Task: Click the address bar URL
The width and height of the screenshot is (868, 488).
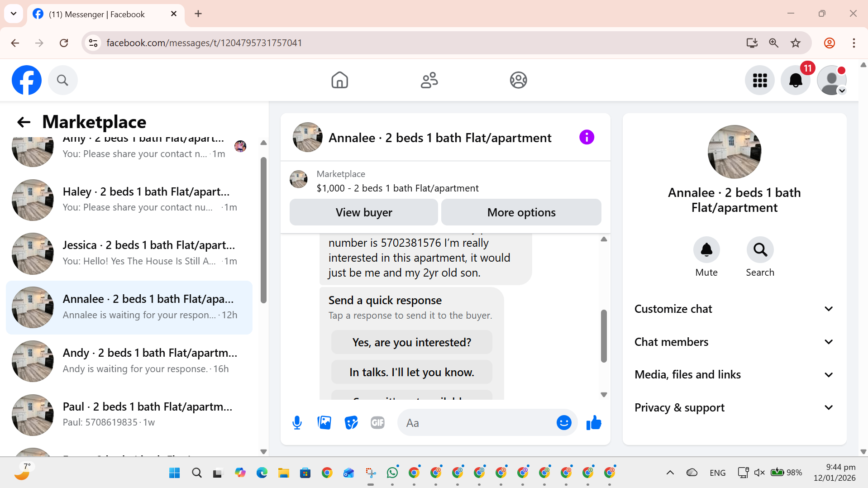Action: click(204, 43)
